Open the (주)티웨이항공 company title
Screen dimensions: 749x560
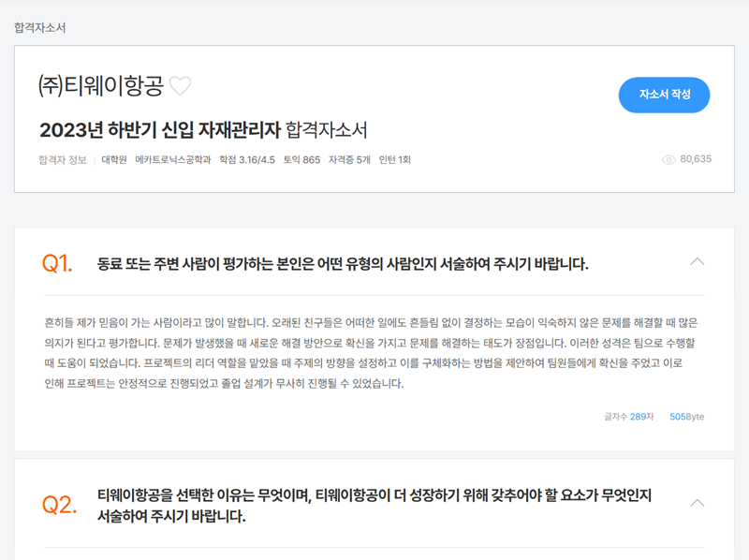coord(101,86)
